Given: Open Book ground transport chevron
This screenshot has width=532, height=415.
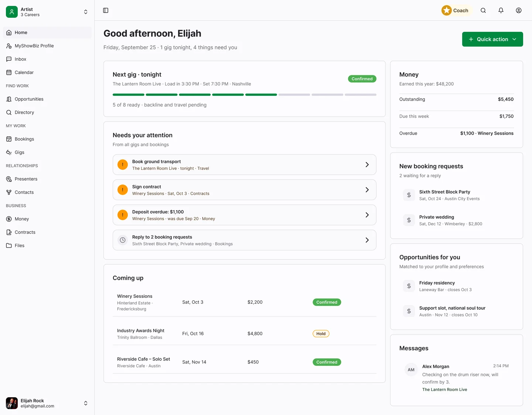Looking at the screenshot, I should tap(367, 165).
